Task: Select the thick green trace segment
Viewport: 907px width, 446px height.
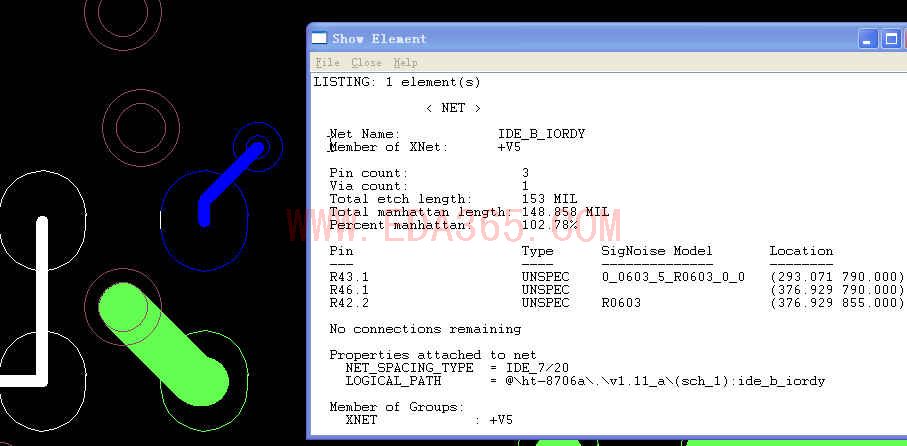Action: tap(164, 344)
